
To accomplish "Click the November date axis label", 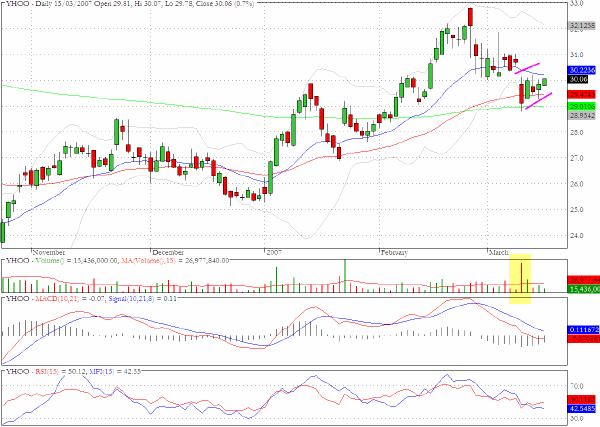I will click(49, 253).
